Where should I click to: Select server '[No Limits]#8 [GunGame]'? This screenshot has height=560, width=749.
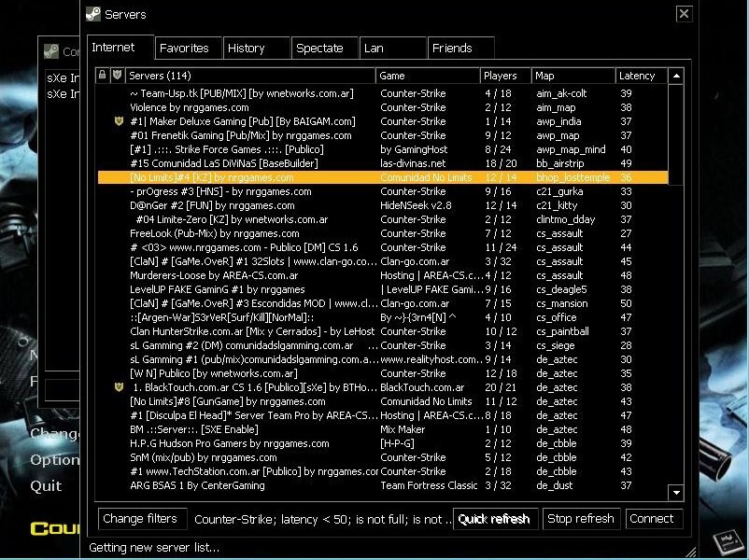pyautogui.click(x=383, y=401)
